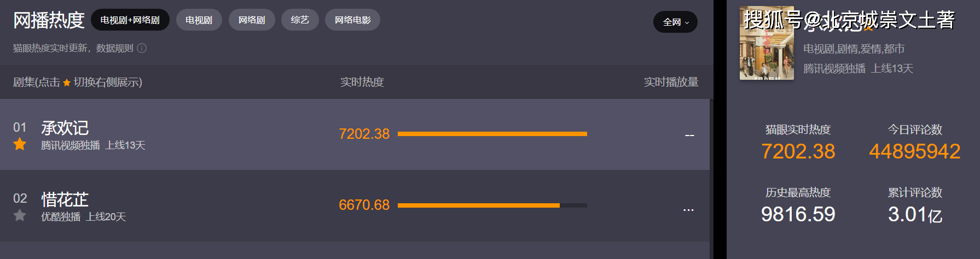Click the 惜花芷 heat progress bar

tap(492, 205)
